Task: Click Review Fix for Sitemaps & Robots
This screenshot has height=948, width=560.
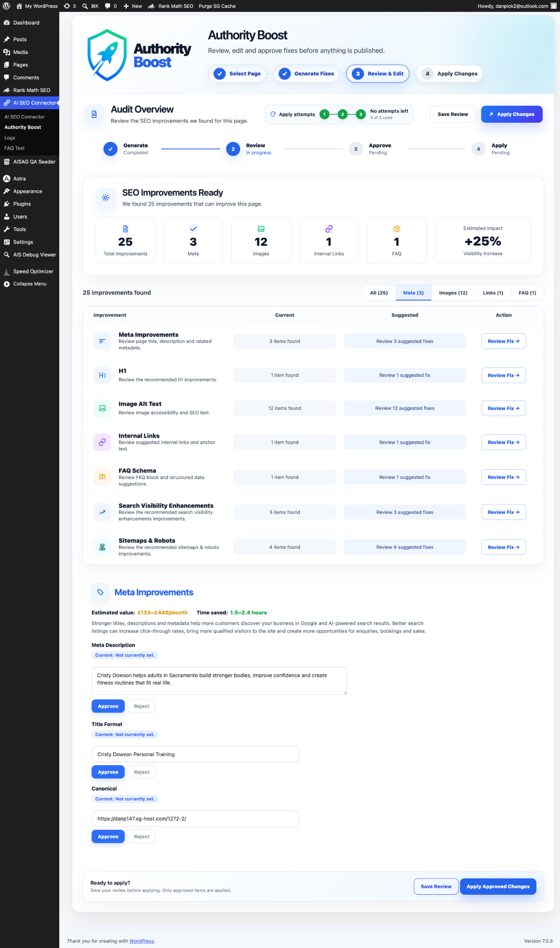Action: click(x=504, y=547)
